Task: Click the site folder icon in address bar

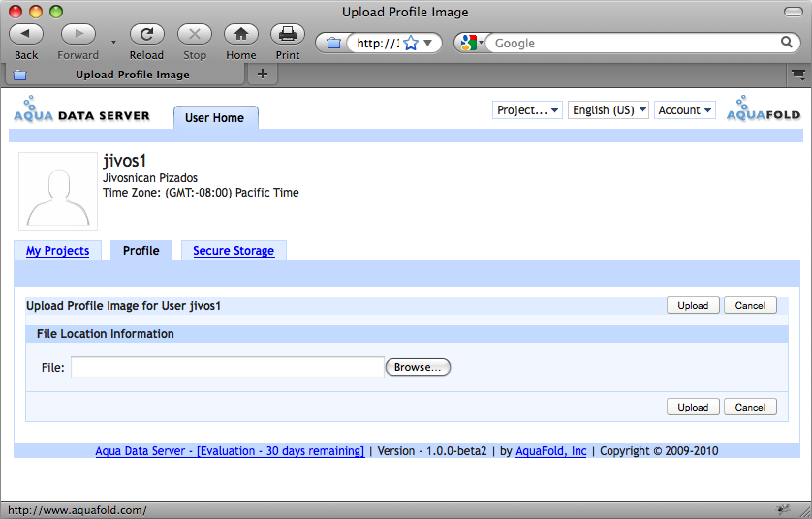Action: tap(333, 43)
